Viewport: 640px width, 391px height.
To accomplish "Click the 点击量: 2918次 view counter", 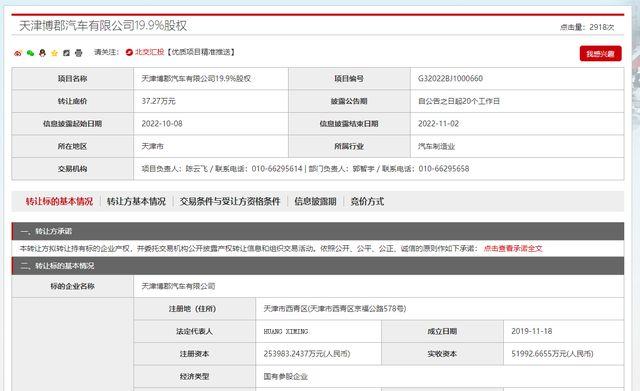I will (587, 27).
